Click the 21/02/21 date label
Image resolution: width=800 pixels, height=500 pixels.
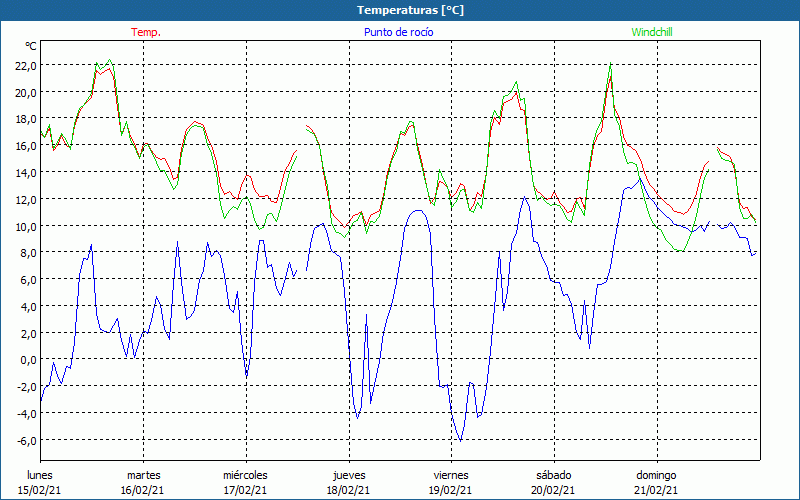point(656,490)
